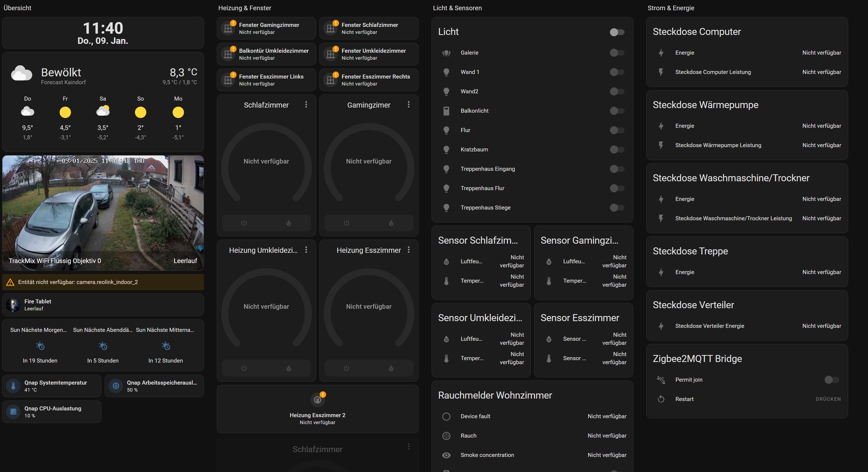This screenshot has width=868, height=472.
Task: Select the Fenster Schlafzimmer card
Action: 369,28
